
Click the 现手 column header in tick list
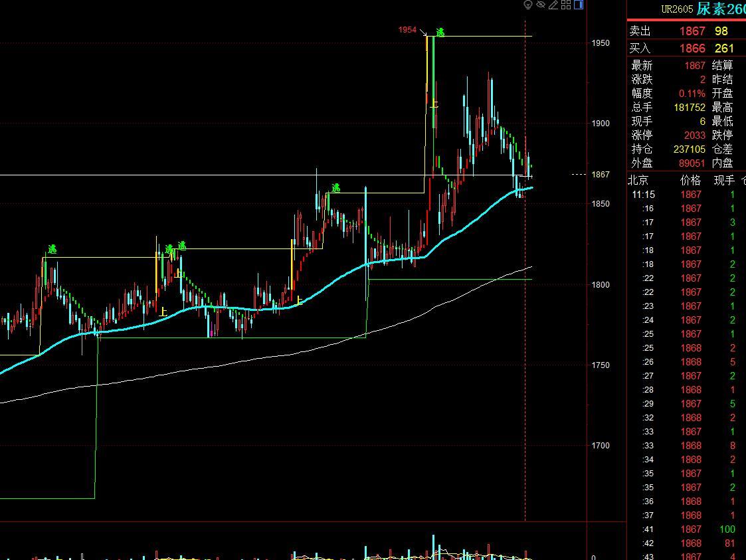pyautogui.click(x=724, y=180)
